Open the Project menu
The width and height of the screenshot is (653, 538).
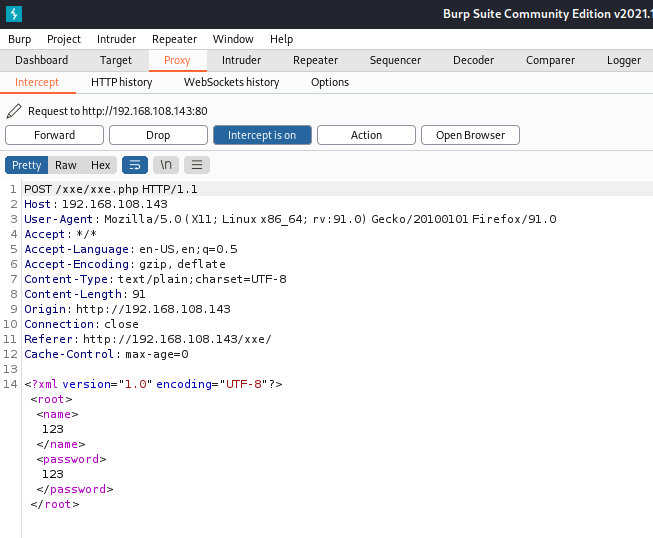pyautogui.click(x=64, y=39)
